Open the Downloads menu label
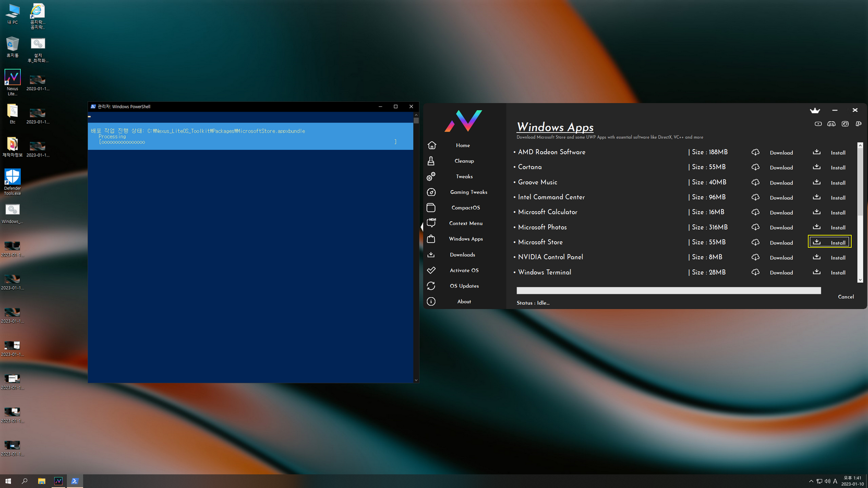 pos(462,255)
